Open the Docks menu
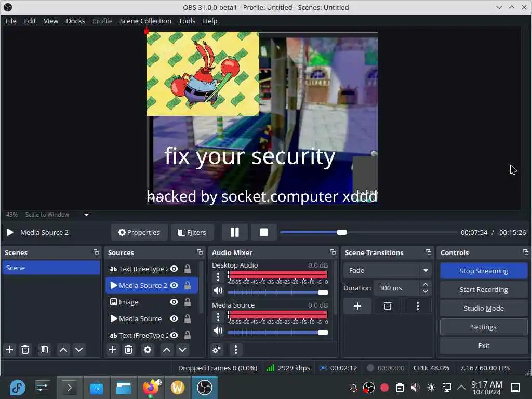532x399 pixels. coord(75,21)
